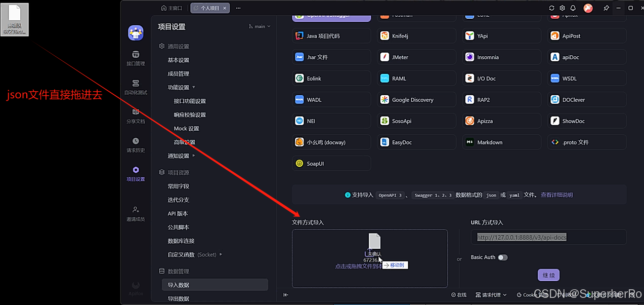The image size is (644, 305).
Task: Open 邀请成员 in the sidebar
Action: coord(136,213)
